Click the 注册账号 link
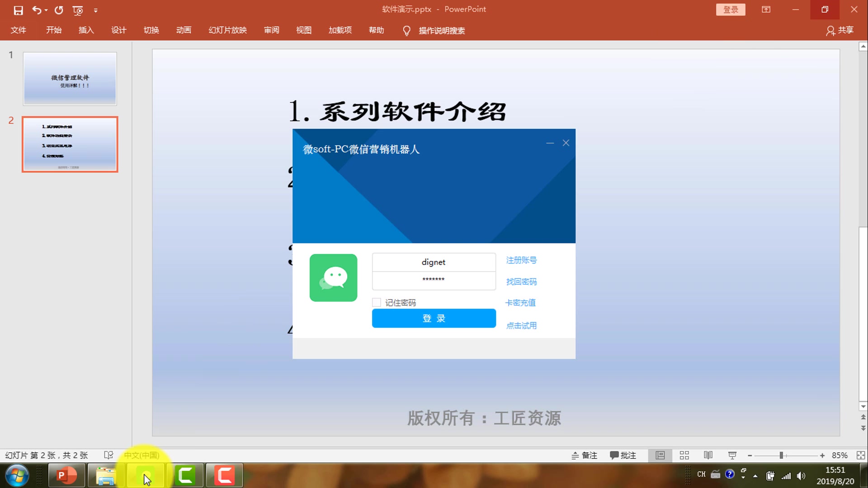The height and width of the screenshot is (488, 868). (x=521, y=260)
